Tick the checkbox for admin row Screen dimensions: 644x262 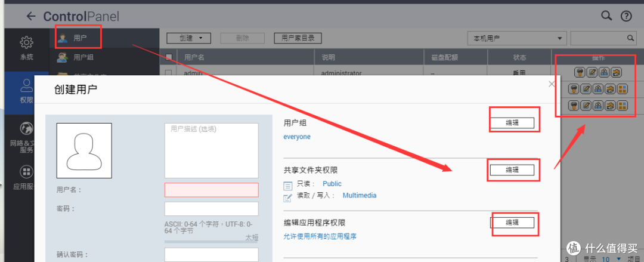pyautogui.click(x=168, y=73)
